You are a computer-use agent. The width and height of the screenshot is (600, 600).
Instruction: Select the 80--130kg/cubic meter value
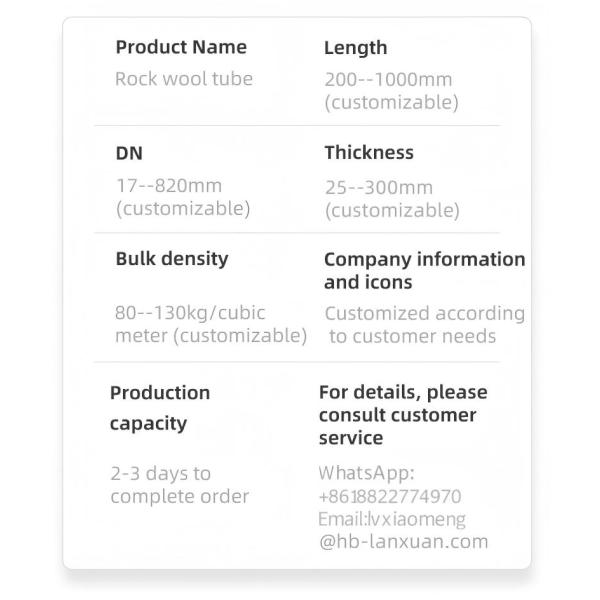pyautogui.click(x=211, y=324)
